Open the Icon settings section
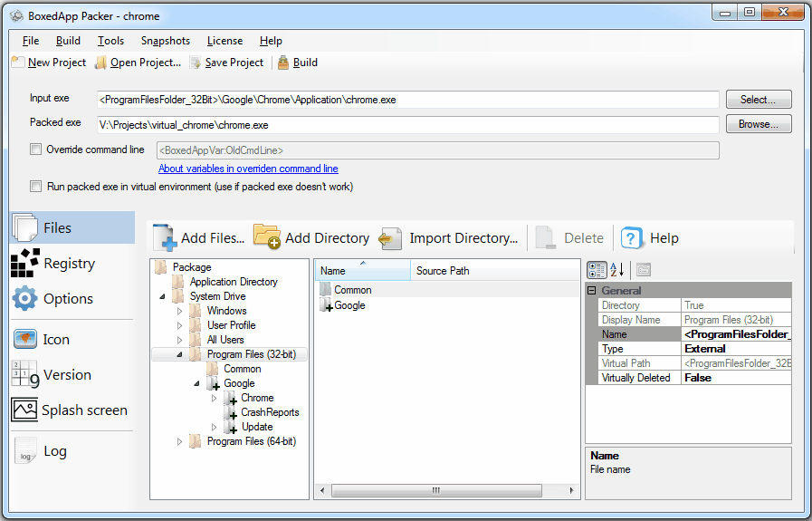 (42, 340)
